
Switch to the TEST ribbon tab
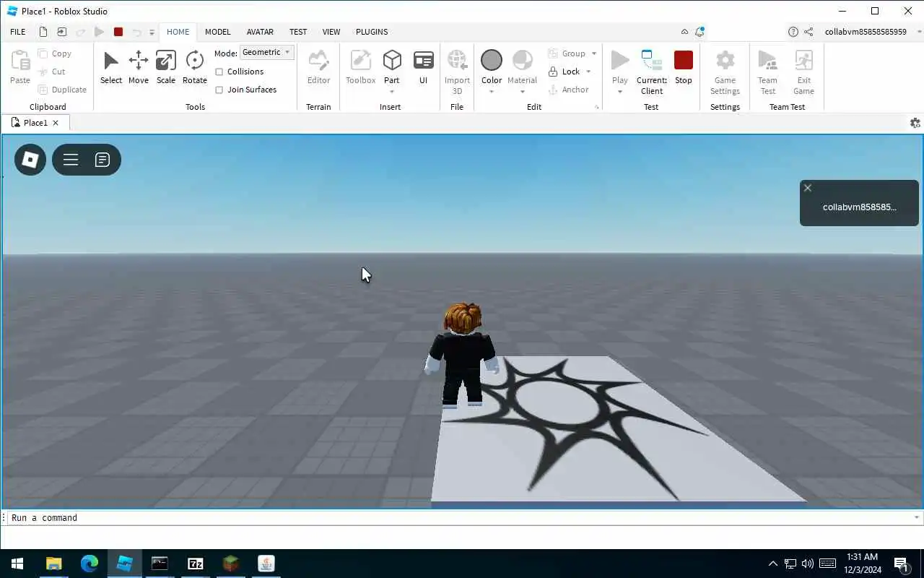pyautogui.click(x=298, y=32)
